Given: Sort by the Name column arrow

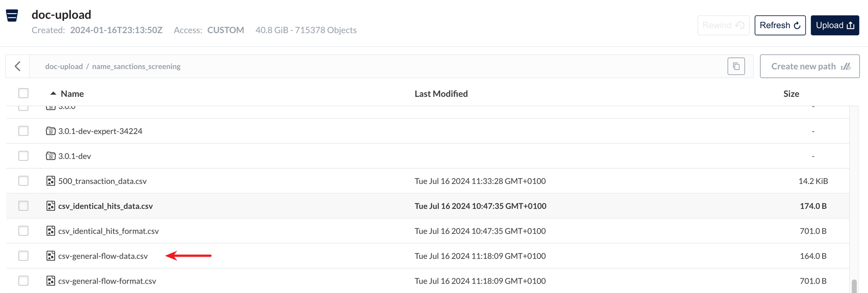Looking at the screenshot, I should coord(53,93).
